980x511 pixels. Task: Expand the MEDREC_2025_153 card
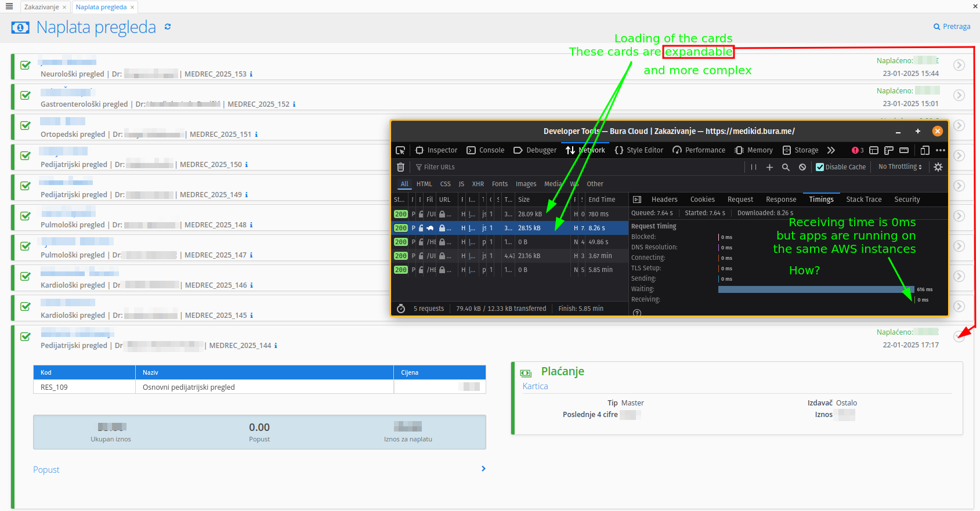(959, 65)
